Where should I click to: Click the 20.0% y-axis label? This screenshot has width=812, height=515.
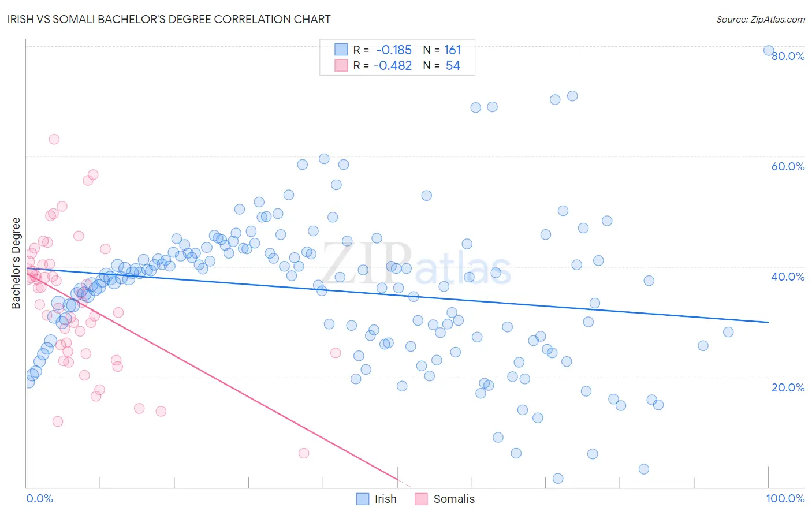[788, 387]
